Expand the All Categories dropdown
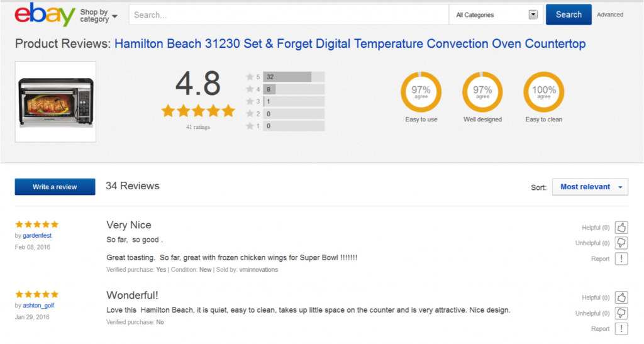The width and height of the screenshot is (644, 344). (x=497, y=14)
